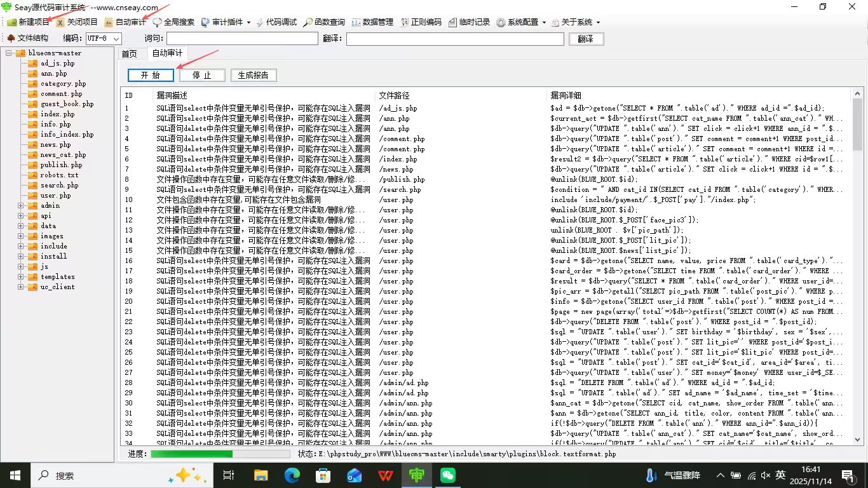
Task: Open the 函数查询 function lookup tool
Action: coord(324,22)
